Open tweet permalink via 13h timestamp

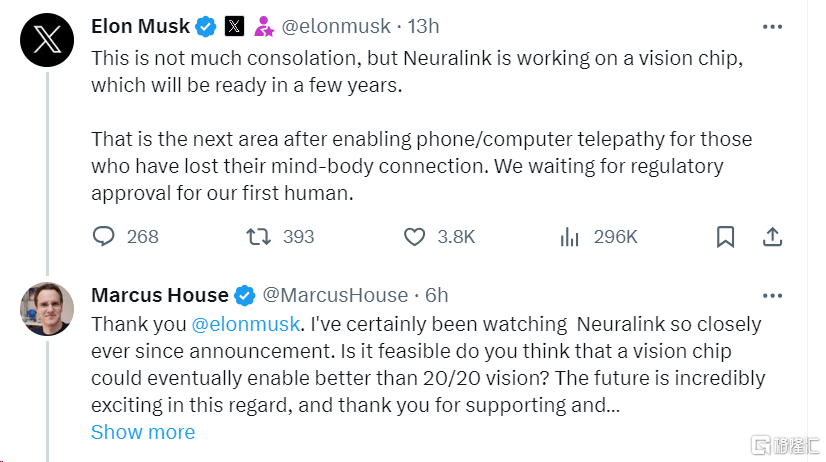[x=423, y=26]
